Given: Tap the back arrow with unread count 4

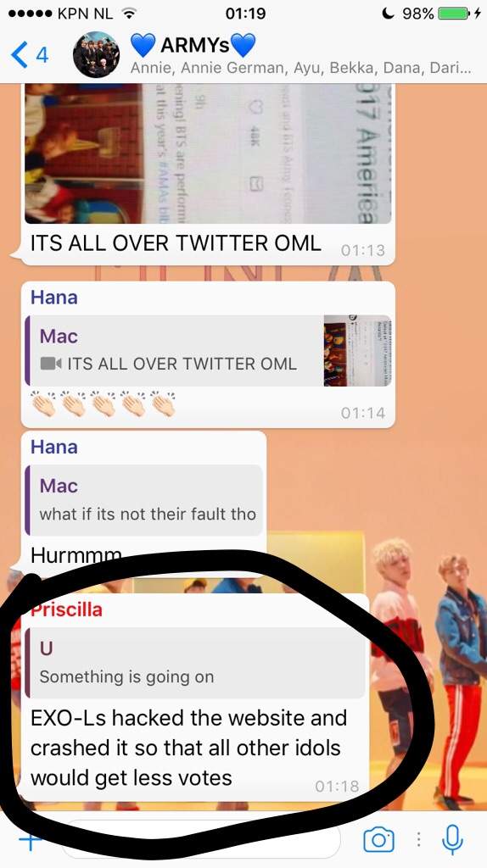Looking at the screenshot, I should pos(30,55).
